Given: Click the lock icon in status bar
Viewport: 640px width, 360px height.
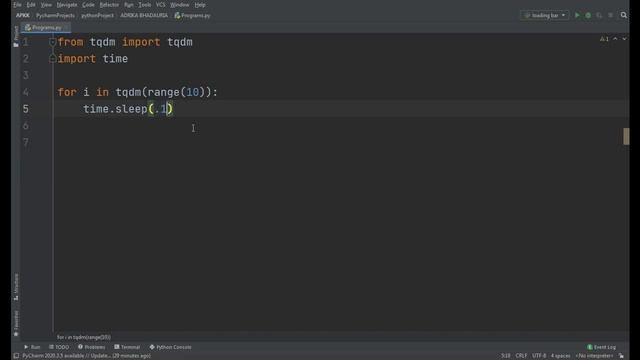Looking at the screenshot, I should (x=621, y=356).
